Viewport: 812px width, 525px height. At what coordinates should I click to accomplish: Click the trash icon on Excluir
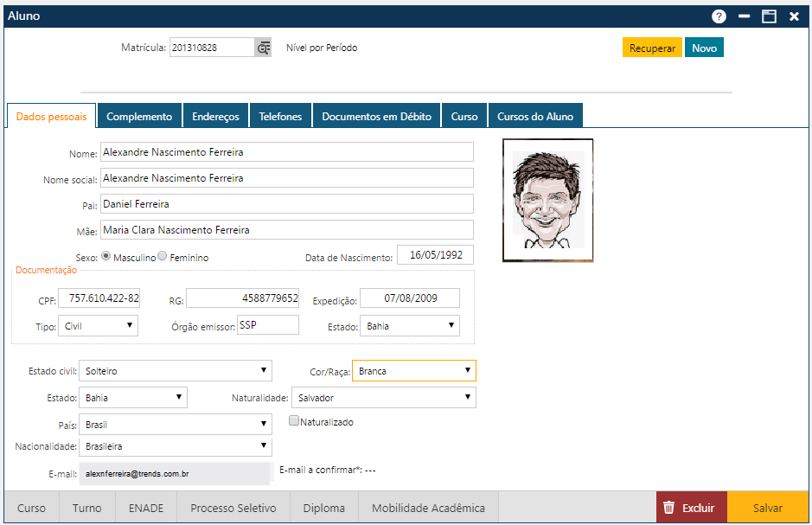668,508
